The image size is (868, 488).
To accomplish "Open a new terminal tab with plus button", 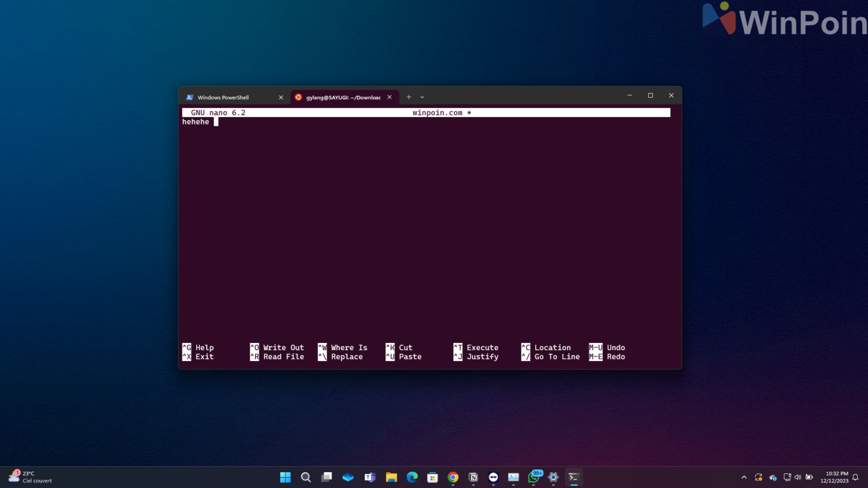I will (408, 97).
